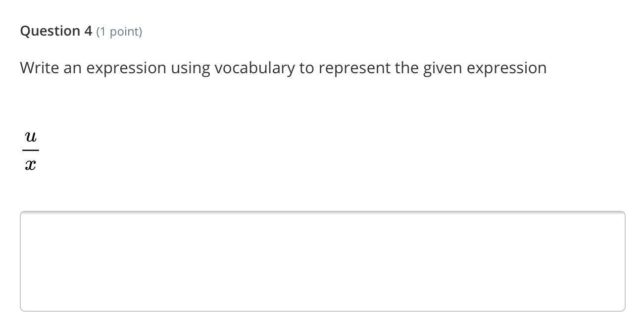Image resolution: width=644 pixels, height=332 pixels.
Task: Click the word 'point' in the parentheses
Action: (x=124, y=32)
